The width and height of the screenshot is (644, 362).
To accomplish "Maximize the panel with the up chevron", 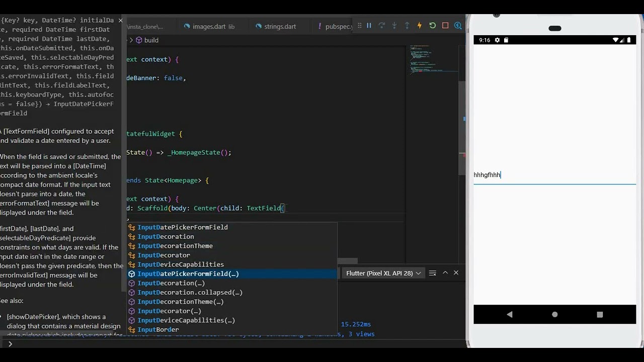I will point(445,273).
